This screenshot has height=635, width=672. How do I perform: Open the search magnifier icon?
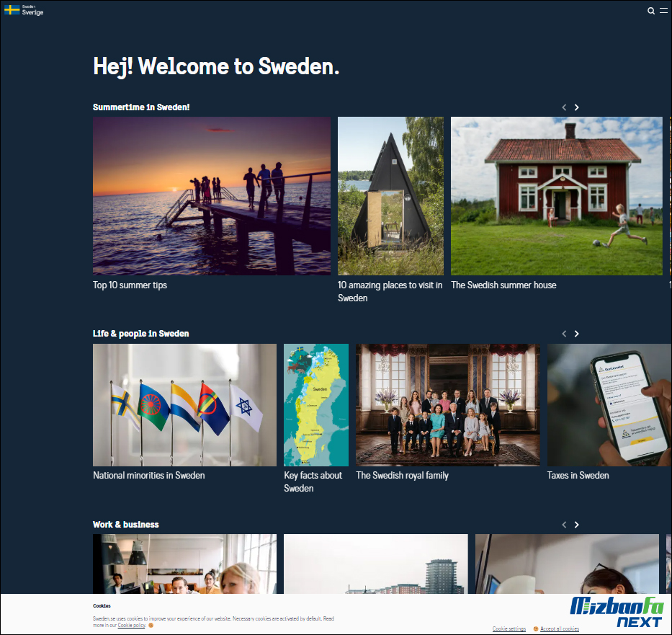tap(651, 11)
